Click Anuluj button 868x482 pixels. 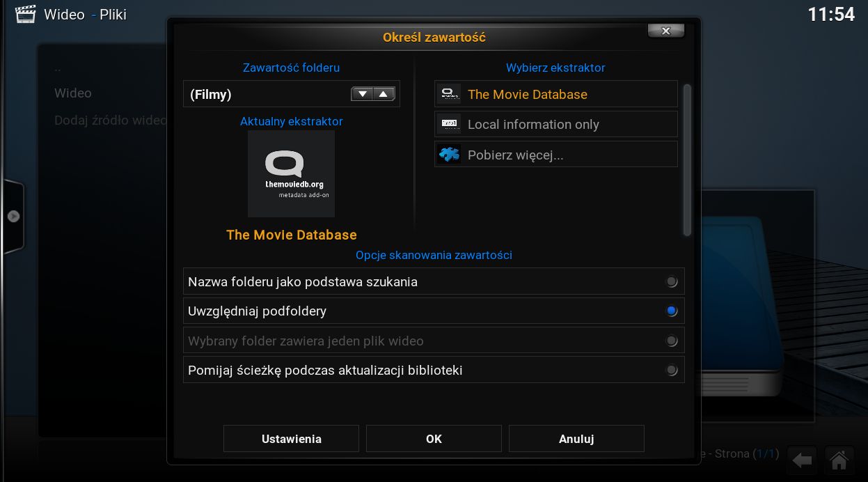coord(576,439)
